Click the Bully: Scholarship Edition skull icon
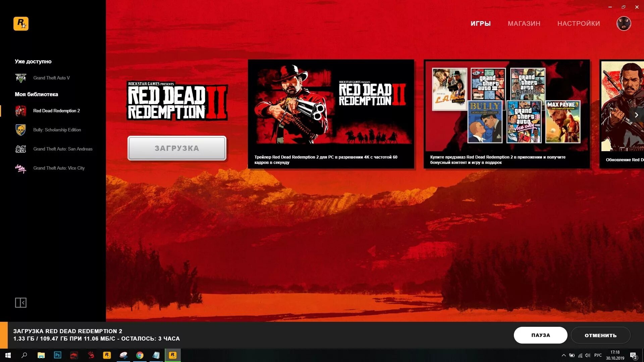644x362 pixels. (x=21, y=130)
